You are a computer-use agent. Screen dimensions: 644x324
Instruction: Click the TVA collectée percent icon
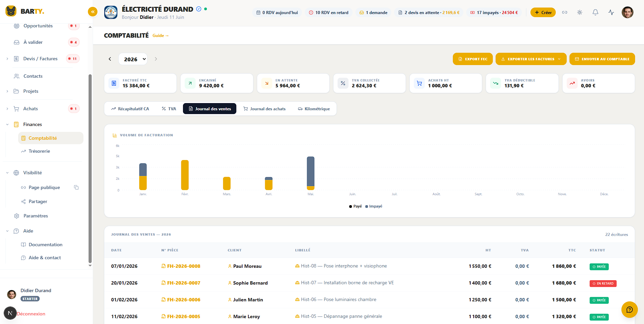343,83
